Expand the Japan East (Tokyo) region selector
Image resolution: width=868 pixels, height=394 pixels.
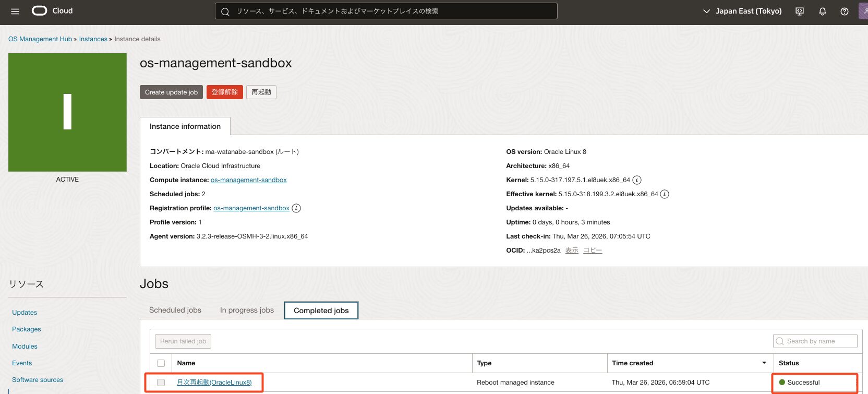tap(742, 11)
